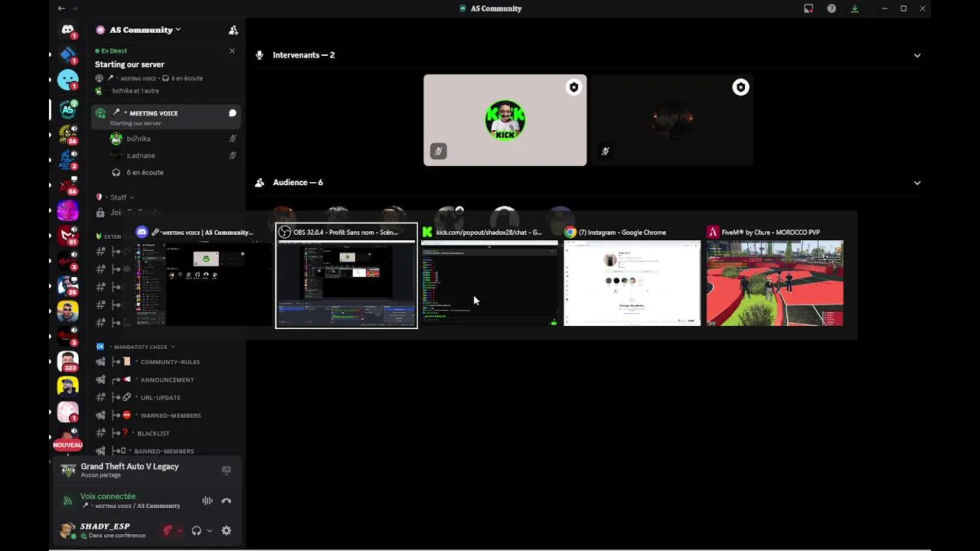Click the help question mark icon
980x551 pixels.
point(831,8)
